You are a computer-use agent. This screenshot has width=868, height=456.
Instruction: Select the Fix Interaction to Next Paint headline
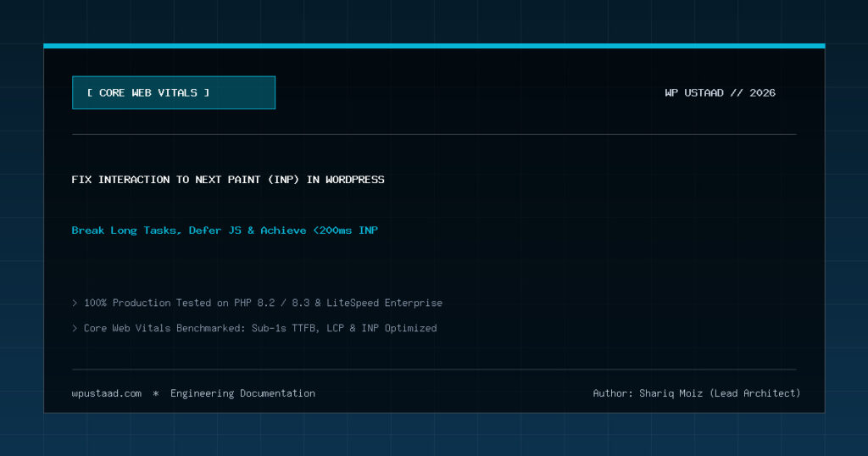227,180
